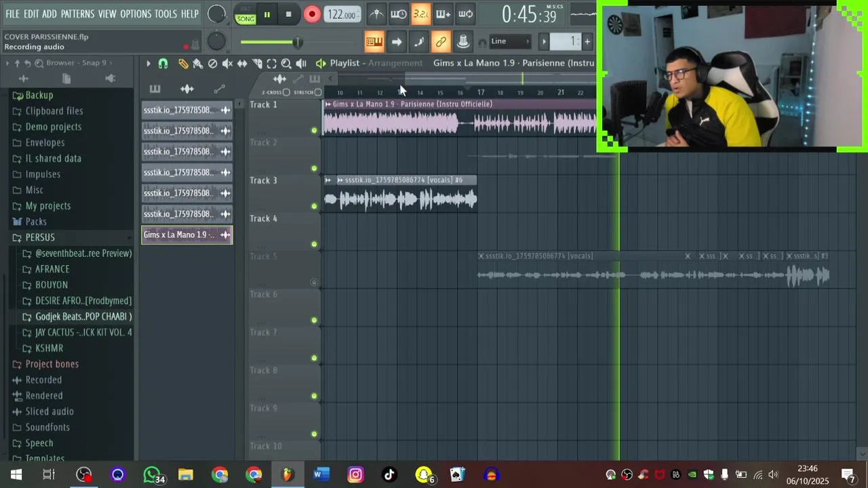The image size is (868, 488).
Task: Select the paint brush tool in playlist
Action: click(x=197, y=64)
